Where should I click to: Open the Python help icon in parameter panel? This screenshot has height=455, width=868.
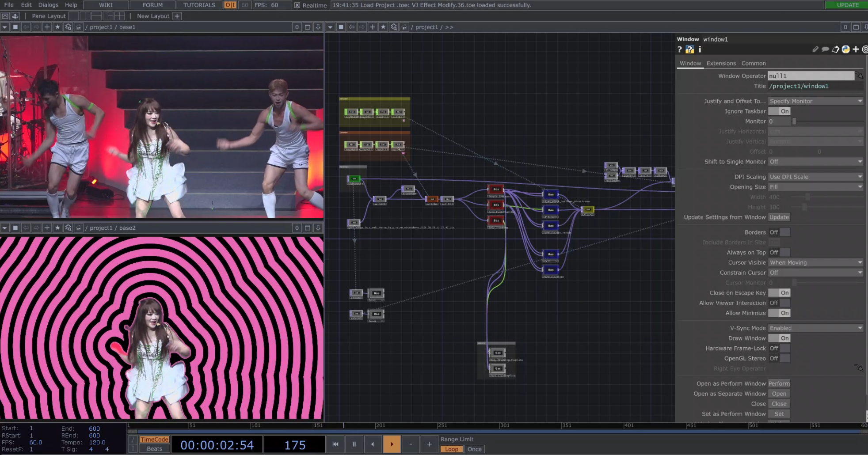tap(689, 49)
